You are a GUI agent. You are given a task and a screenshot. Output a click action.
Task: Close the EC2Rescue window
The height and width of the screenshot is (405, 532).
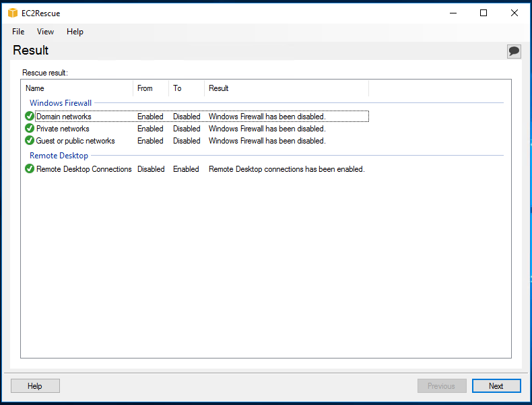point(514,13)
